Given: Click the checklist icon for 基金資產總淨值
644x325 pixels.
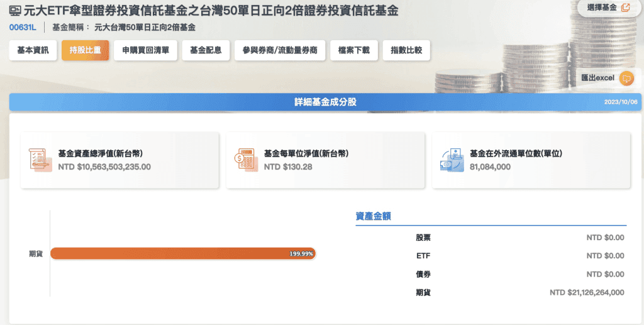Looking at the screenshot, I should [40, 160].
